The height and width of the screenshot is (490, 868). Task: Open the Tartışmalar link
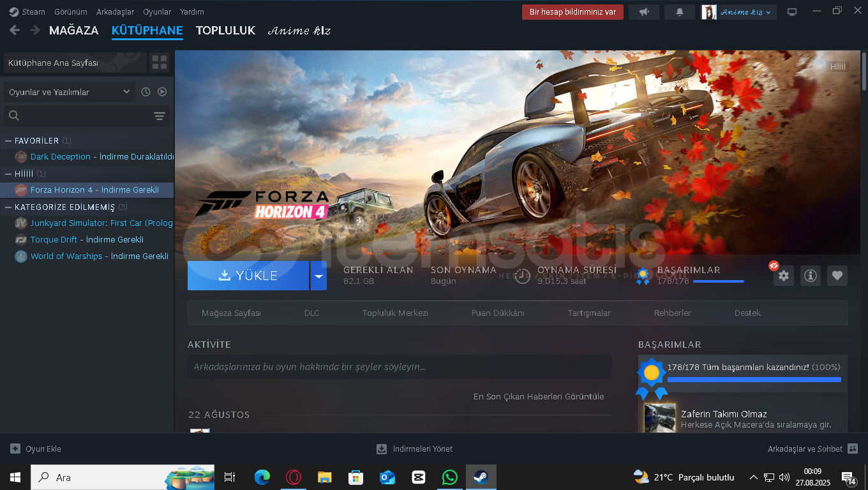coord(589,313)
